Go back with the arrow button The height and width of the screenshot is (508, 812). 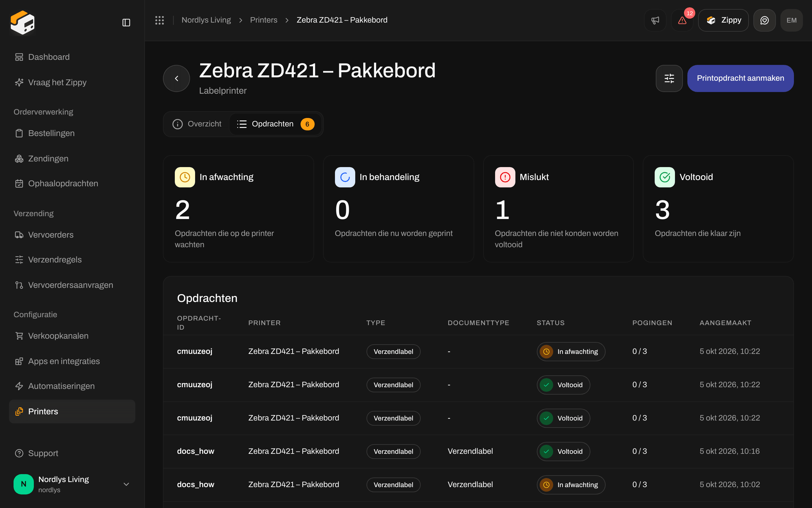tap(176, 78)
